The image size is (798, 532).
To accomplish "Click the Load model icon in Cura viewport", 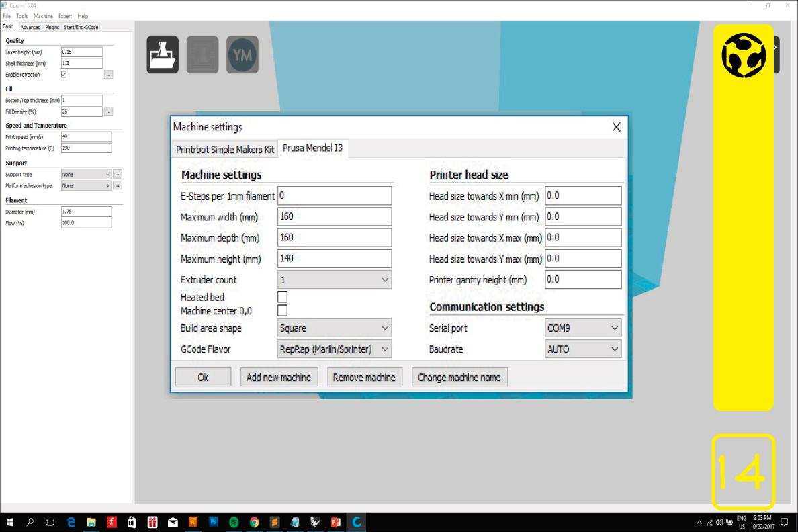I will (x=163, y=54).
